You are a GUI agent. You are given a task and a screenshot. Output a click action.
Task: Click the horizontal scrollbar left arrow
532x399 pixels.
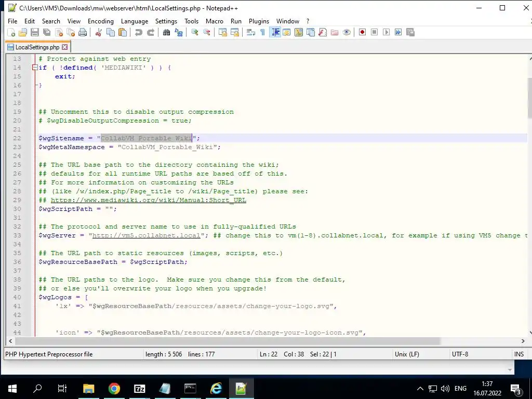coord(10,341)
